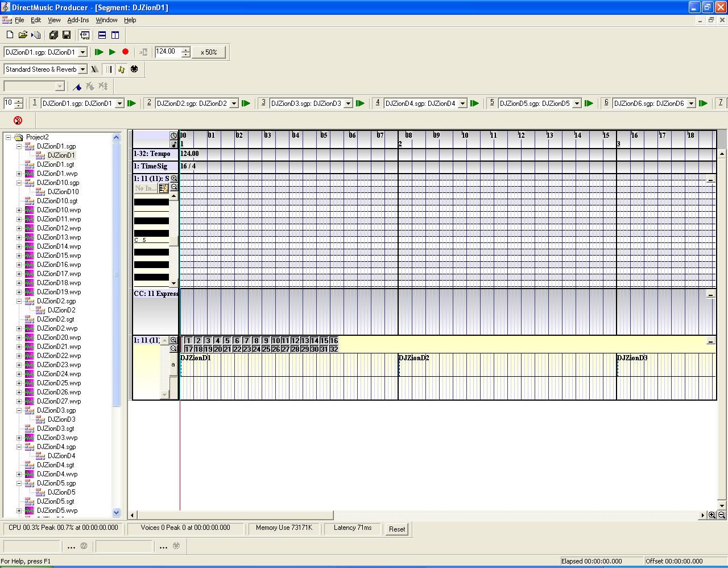728x568 pixels.
Task: Click the clock icon on timeline ruler
Action: [174, 135]
